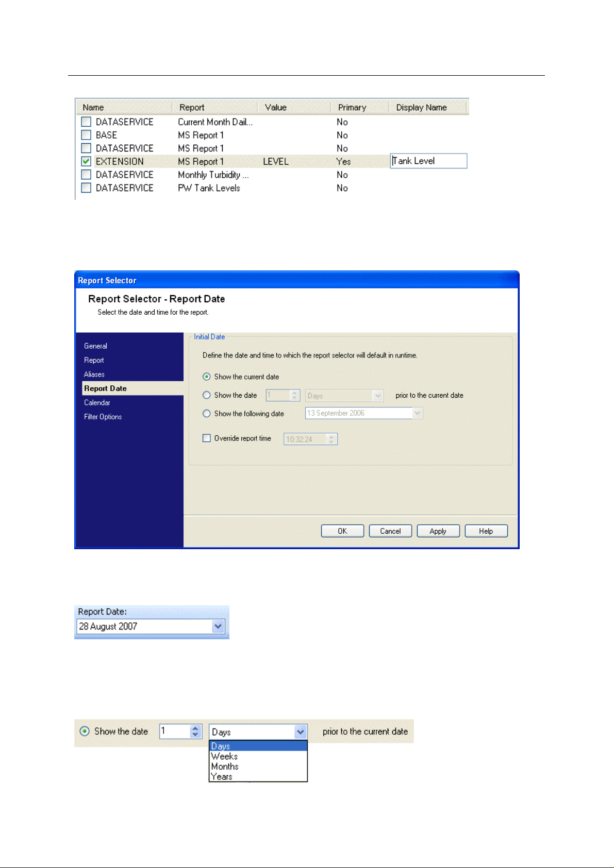The height and width of the screenshot is (868, 614).
Task: Click the Apply button
Action: (x=438, y=531)
